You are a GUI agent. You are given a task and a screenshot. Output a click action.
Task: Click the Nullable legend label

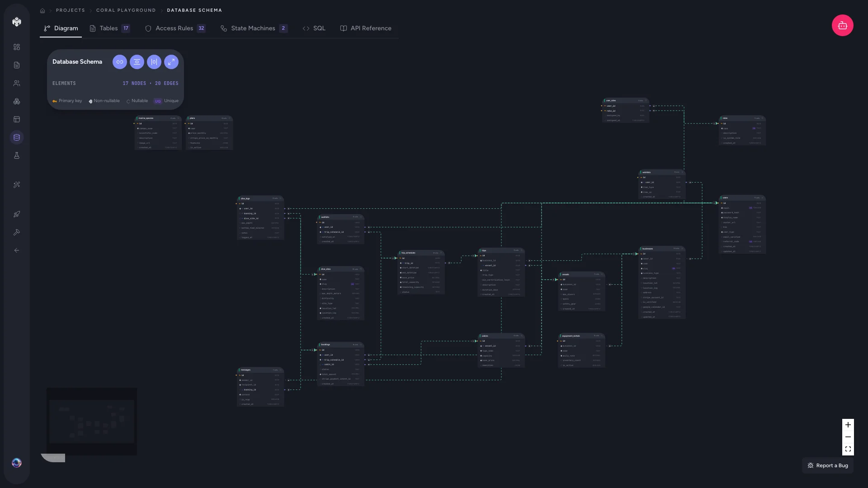[x=140, y=101]
